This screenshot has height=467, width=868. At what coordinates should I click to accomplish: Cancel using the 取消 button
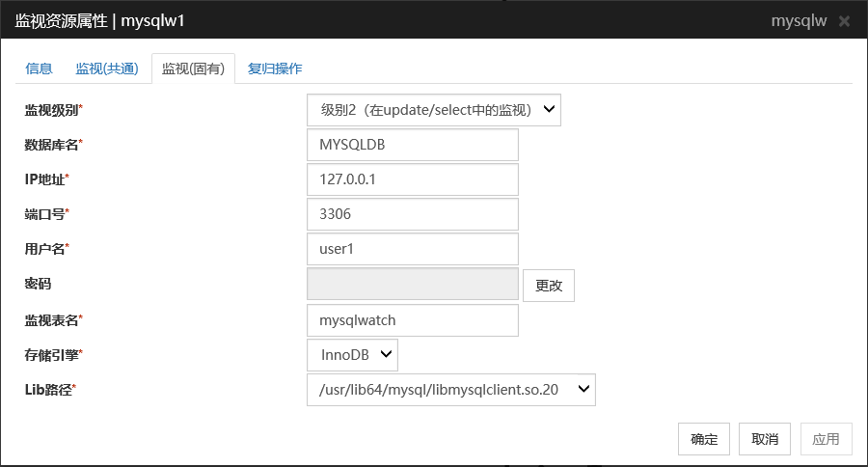(765, 439)
